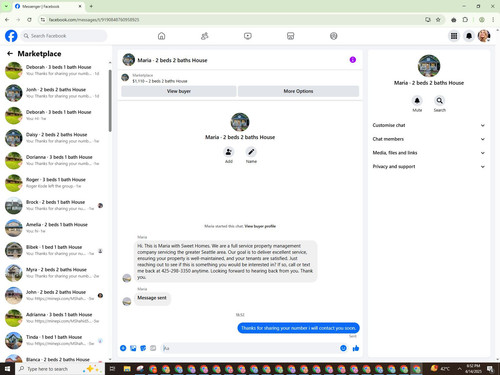
Task: Open a new browser tab
Action: point(91,6)
